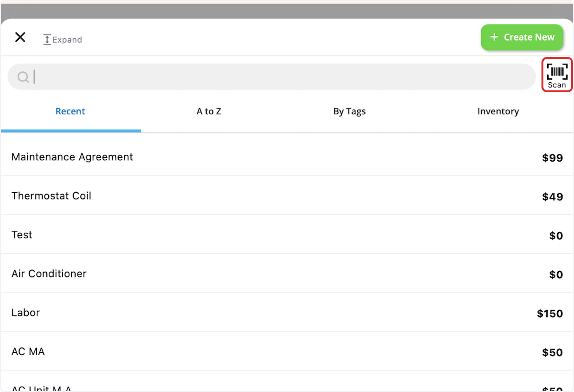Select the Test item
Viewport: 574px width, 392px height.
[x=287, y=235]
